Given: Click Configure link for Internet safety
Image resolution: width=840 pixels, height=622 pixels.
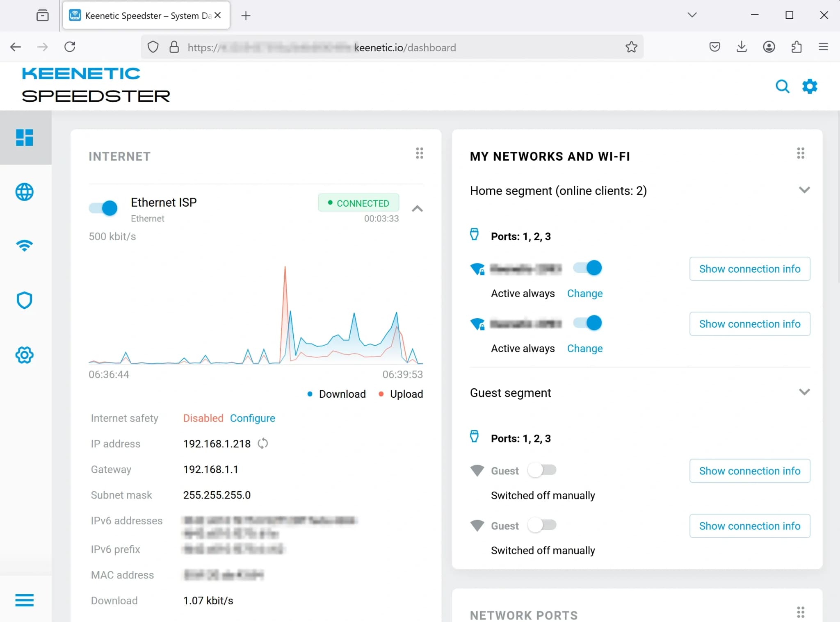Looking at the screenshot, I should tap(252, 418).
